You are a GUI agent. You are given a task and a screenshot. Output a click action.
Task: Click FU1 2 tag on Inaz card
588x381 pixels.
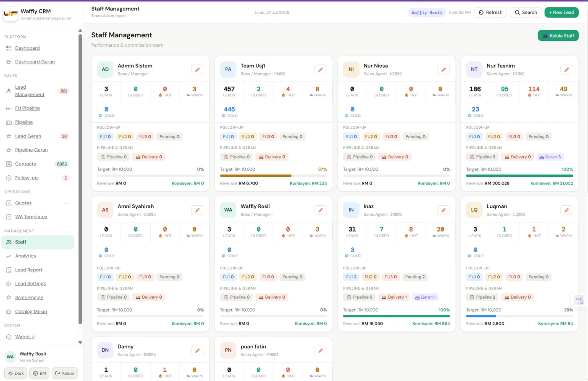pyautogui.click(x=352, y=277)
